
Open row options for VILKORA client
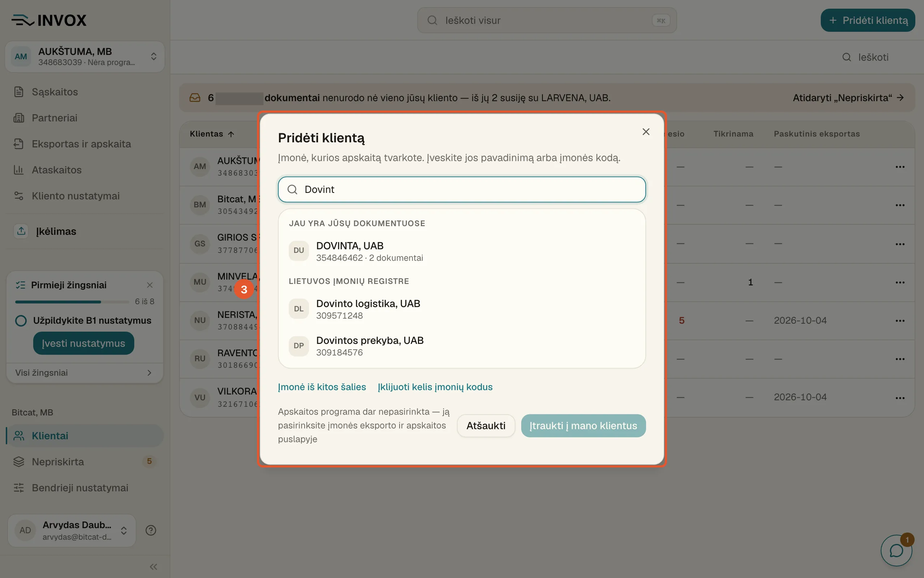(x=900, y=398)
